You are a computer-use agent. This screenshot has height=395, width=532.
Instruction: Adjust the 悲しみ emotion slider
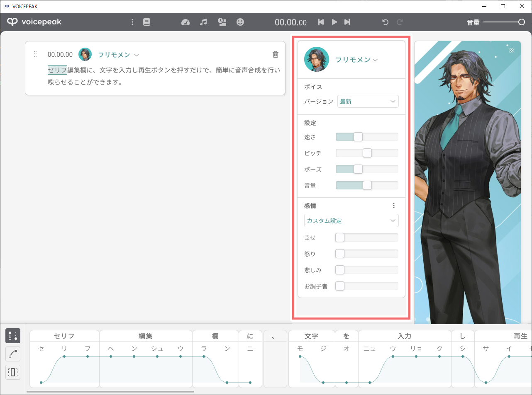click(x=367, y=270)
